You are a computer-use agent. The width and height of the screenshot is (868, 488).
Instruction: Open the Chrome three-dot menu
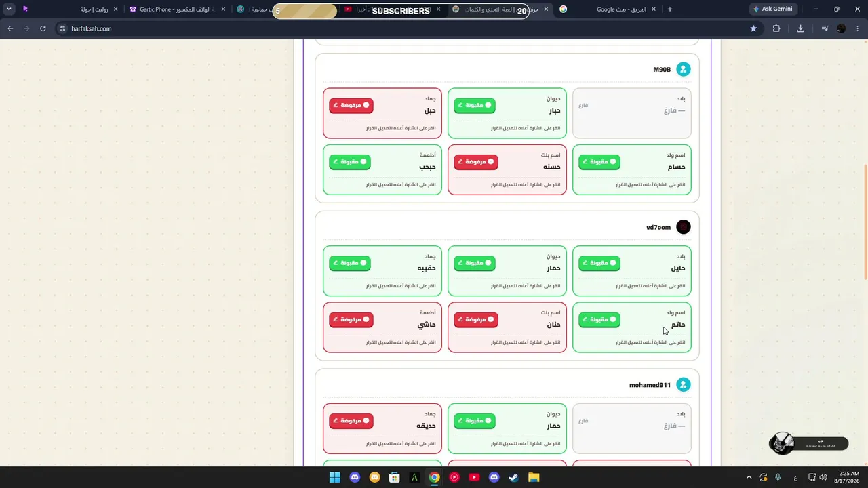tap(858, 28)
